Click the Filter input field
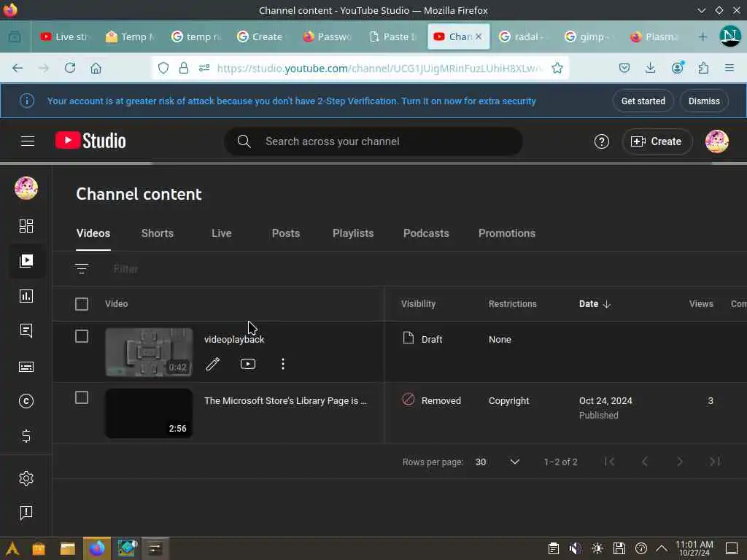This screenshot has height=560, width=747. [125, 269]
